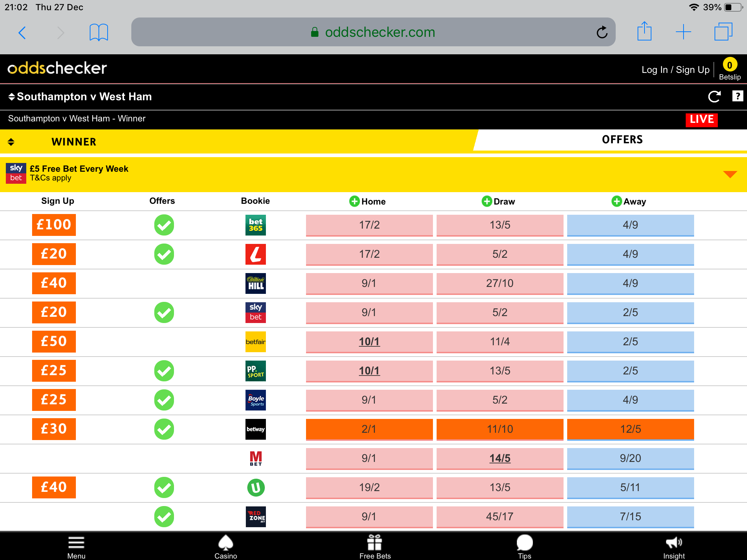This screenshot has width=747, height=560.
Task: Add Home selection with plus icon
Action: click(x=354, y=201)
